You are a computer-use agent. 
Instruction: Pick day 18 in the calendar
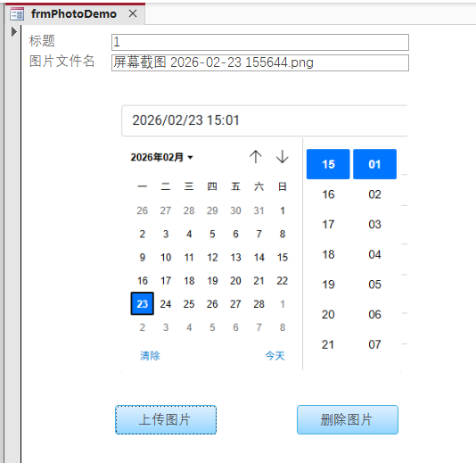189,281
